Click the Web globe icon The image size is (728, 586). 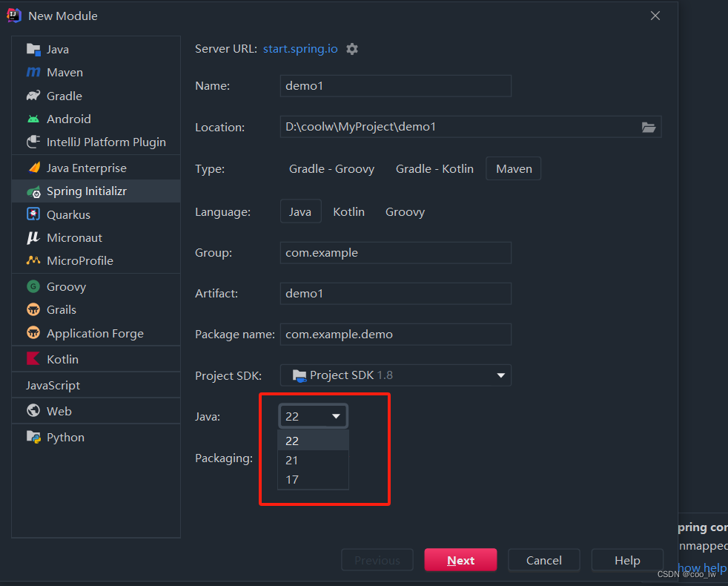tap(33, 411)
